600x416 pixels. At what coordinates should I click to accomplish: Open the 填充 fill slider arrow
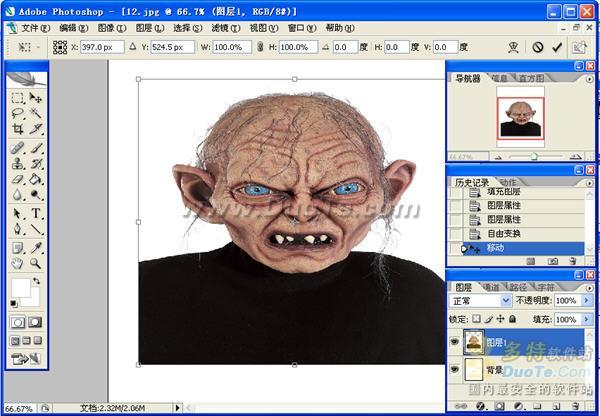coord(587,319)
